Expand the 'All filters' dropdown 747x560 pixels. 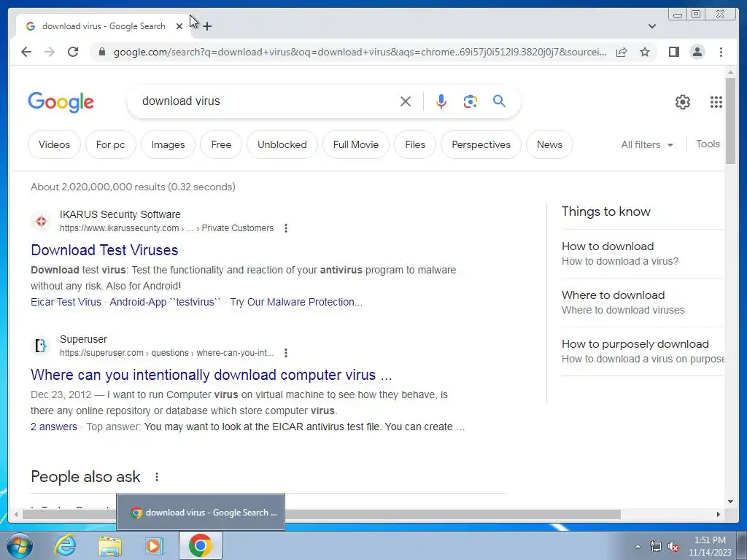point(647,144)
